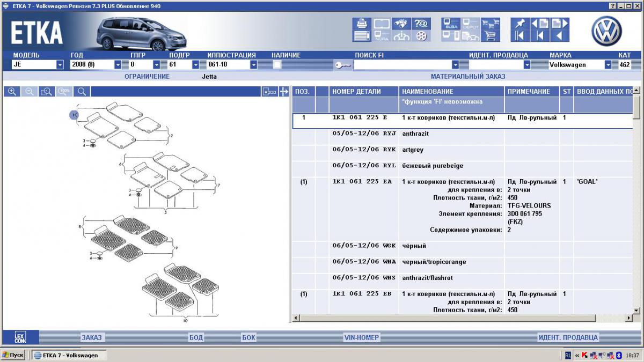Click the RU language indicator in tray
The height and width of the screenshot is (362, 644).
(568, 355)
